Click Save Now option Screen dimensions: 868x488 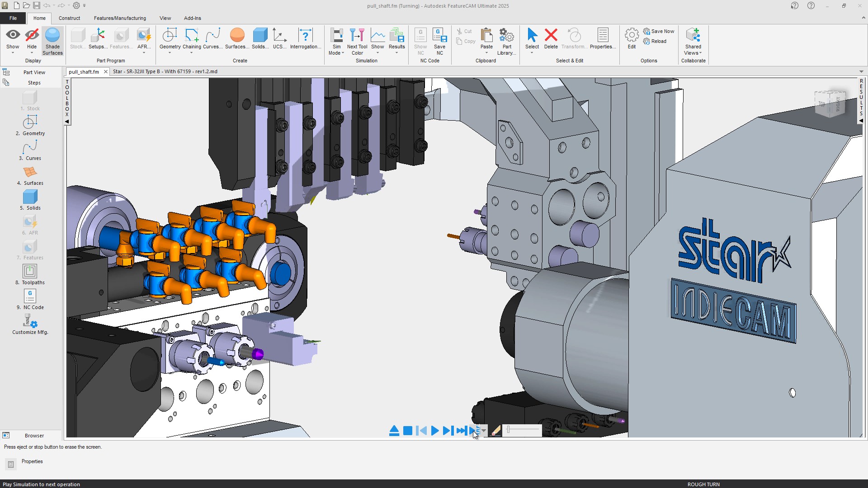click(x=659, y=31)
